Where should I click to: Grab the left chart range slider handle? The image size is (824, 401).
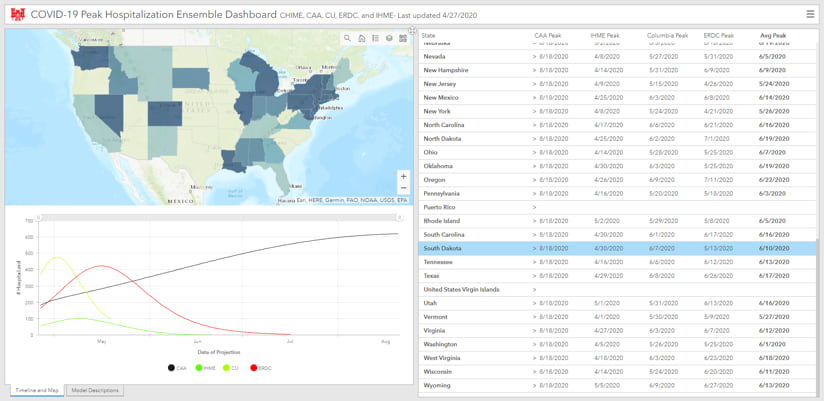click(38, 217)
